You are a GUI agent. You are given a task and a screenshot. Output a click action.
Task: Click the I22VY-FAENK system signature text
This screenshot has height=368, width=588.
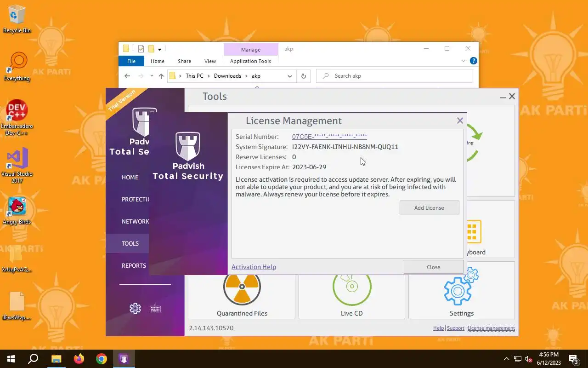tap(345, 147)
